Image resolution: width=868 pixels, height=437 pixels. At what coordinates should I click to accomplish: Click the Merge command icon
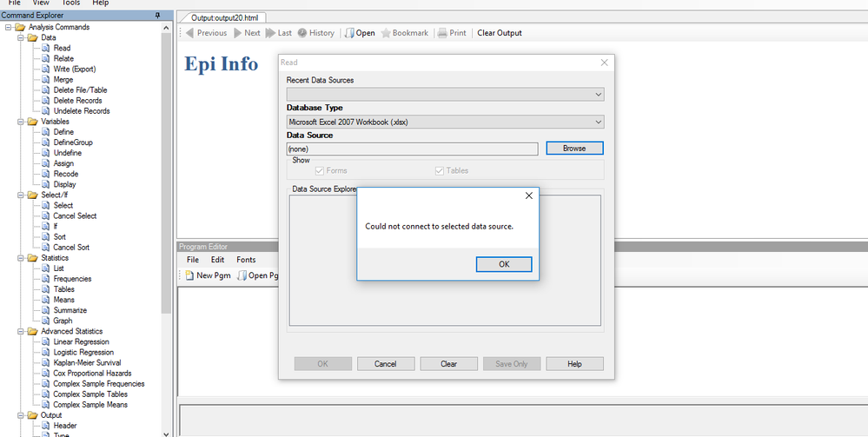tap(45, 80)
